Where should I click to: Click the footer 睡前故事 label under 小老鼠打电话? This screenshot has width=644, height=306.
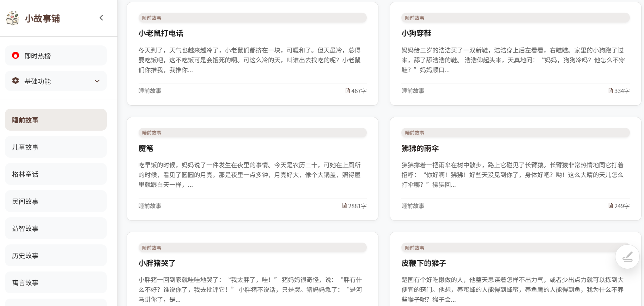click(x=150, y=91)
